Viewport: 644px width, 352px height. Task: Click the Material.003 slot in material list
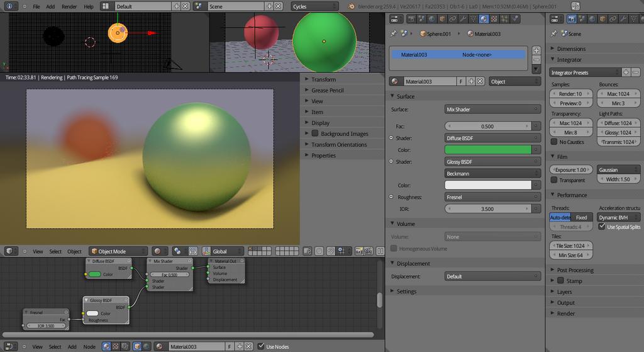pos(458,54)
